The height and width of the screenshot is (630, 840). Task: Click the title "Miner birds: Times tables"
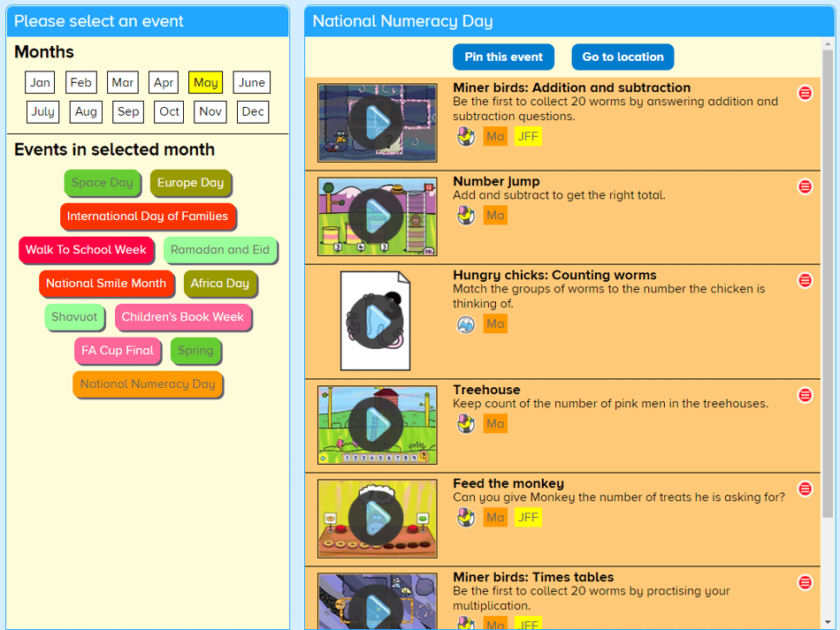point(533,577)
